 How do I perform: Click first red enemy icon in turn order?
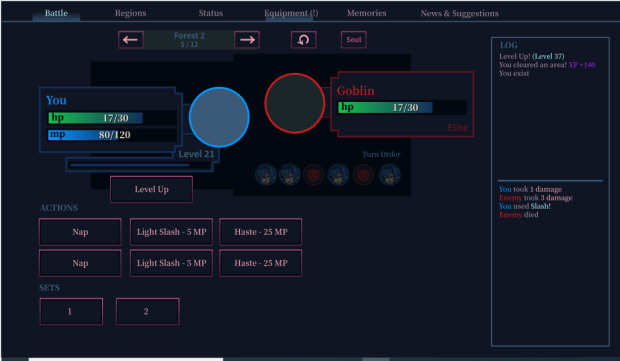point(314,174)
